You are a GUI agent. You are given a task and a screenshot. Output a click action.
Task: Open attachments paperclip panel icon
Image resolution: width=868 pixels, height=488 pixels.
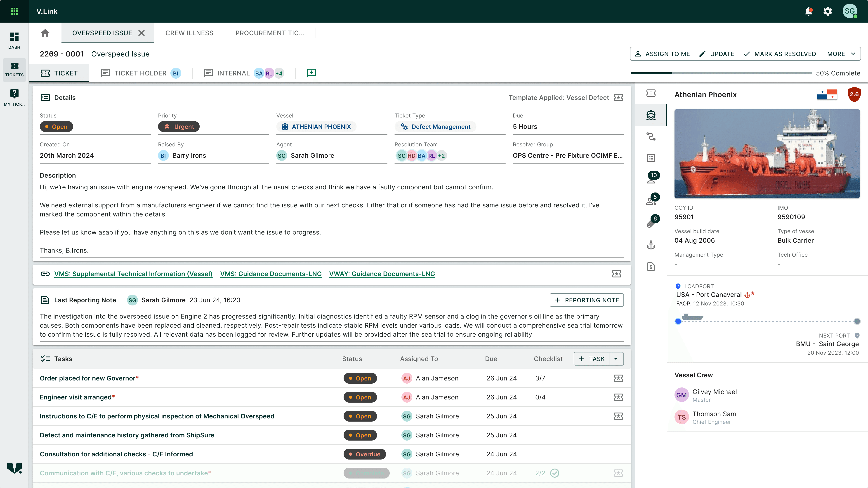click(x=651, y=223)
